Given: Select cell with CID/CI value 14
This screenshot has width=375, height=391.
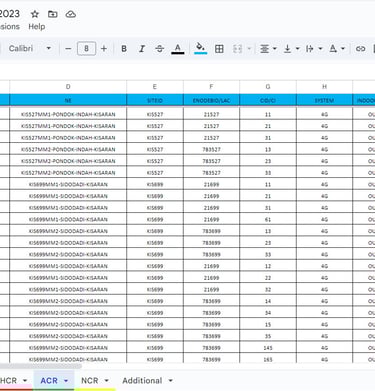Looking at the screenshot, I should point(268,301).
